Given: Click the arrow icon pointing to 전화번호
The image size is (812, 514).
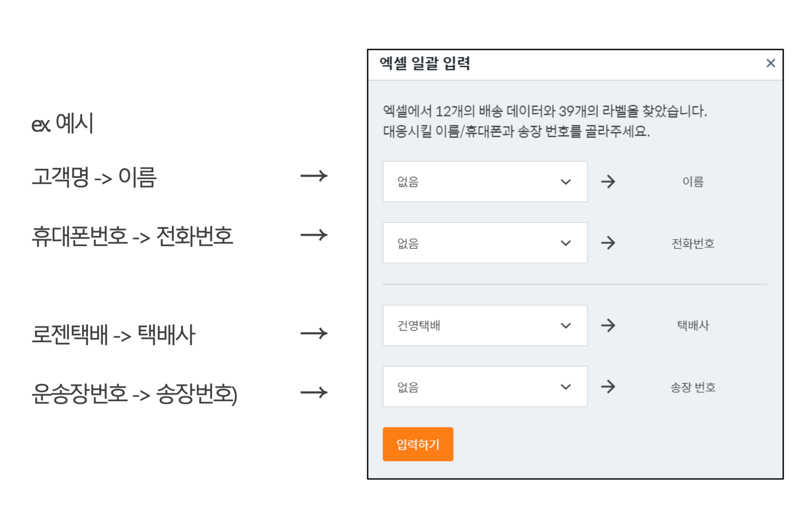Looking at the screenshot, I should coord(608,243).
